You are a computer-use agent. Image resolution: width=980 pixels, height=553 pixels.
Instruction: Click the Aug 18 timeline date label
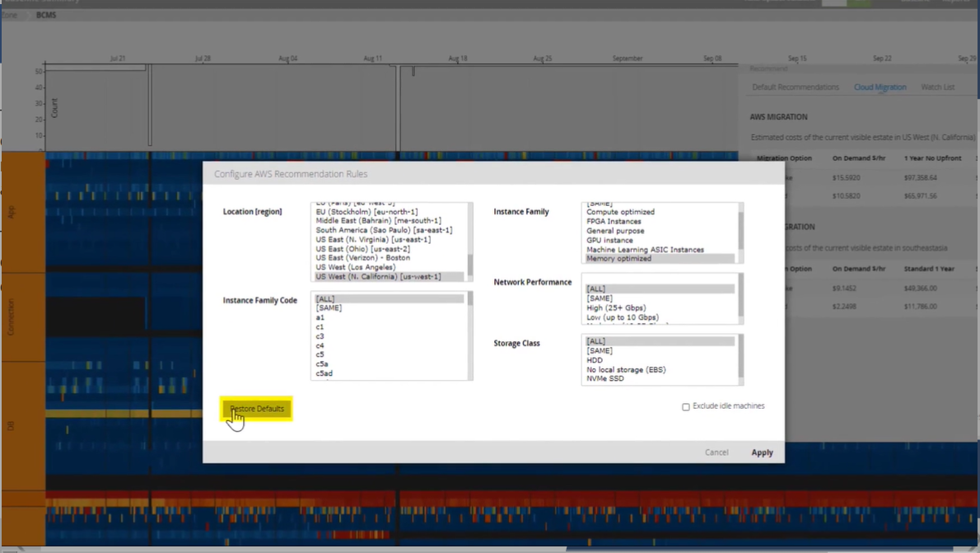click(x=458, y=59)
